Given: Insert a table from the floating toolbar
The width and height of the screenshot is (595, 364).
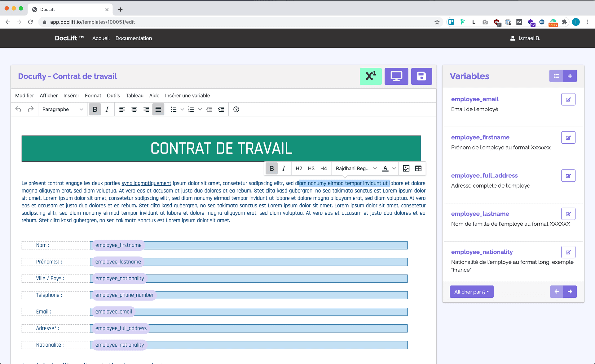Looking at the screenshot, I should click(x=418, y=168).
